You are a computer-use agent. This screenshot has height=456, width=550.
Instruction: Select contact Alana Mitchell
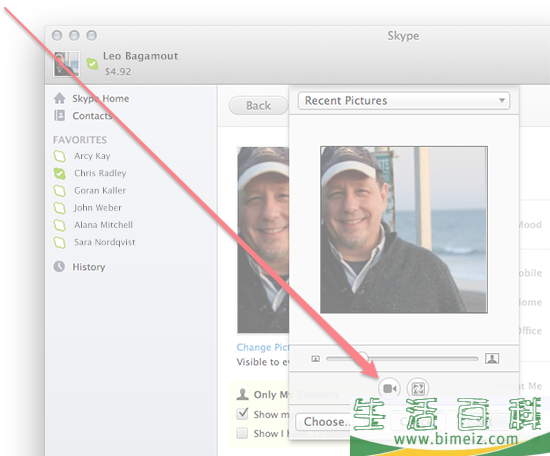pos(103,225)
